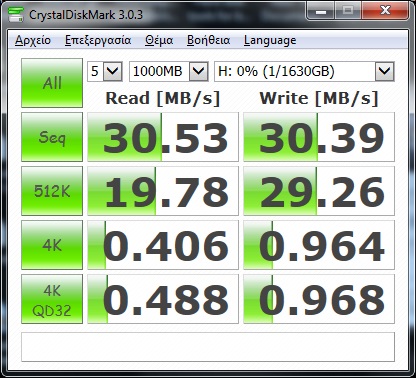Viewport: 416px width, 378px height.
Task: Click the Seq read result 30.53
Action: click(163, 137)
